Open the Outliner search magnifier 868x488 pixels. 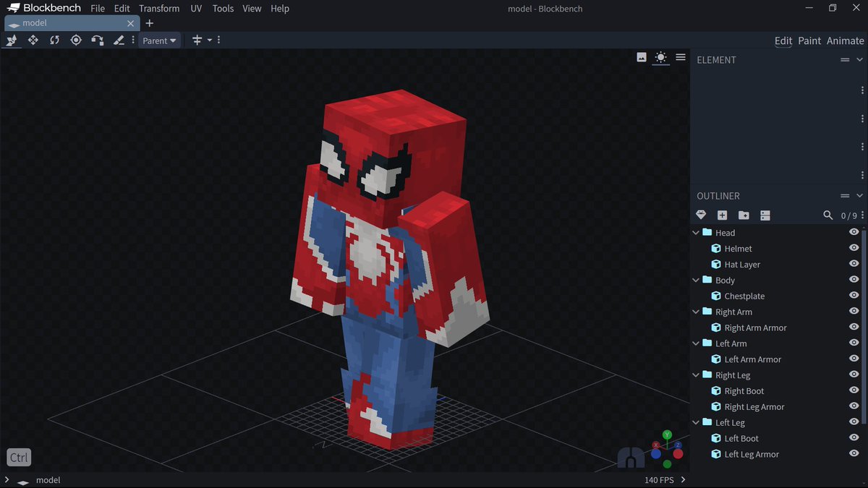click(x=828, y=215)
